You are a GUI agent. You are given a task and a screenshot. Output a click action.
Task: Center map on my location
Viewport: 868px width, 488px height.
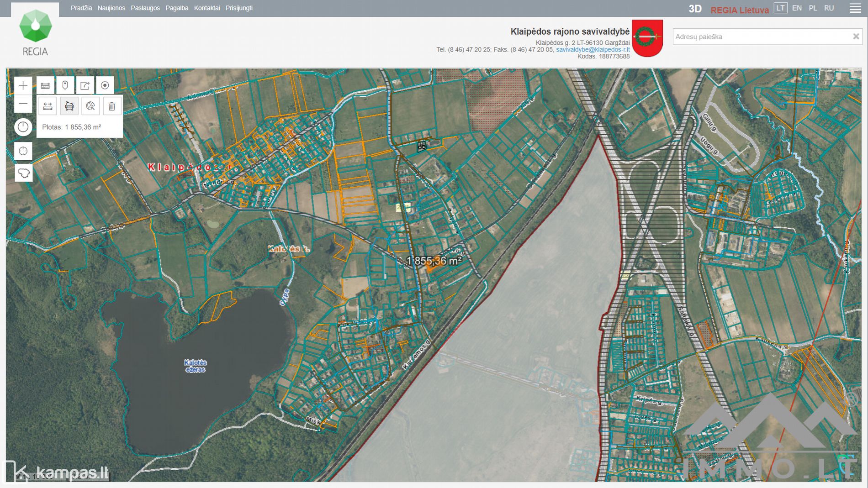click(x=23, y=151)
